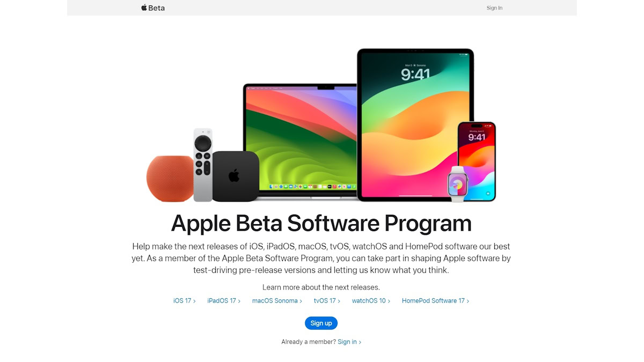Viewport: 644px width, 362px height.
Task: Click the blue Sign up button
Action: click(x=321, y=323)
